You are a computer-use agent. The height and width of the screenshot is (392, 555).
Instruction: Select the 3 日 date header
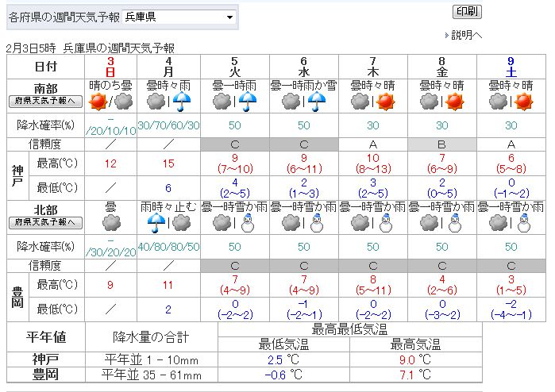pos(110,67)
